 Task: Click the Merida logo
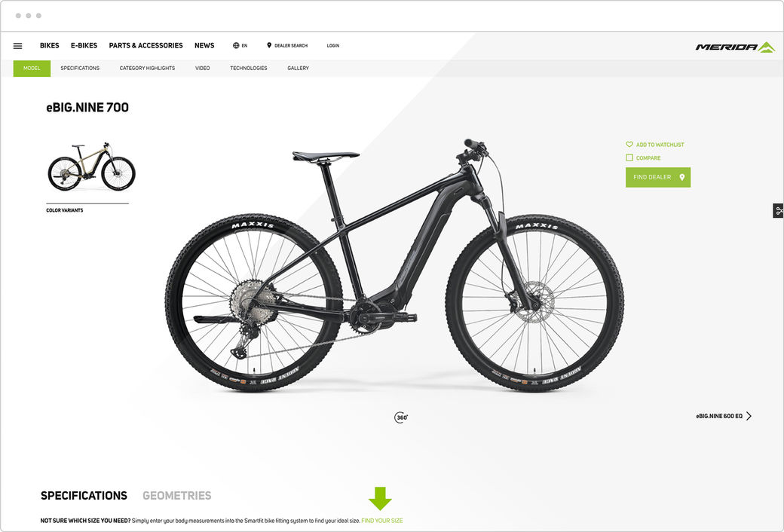pos(735,47)
